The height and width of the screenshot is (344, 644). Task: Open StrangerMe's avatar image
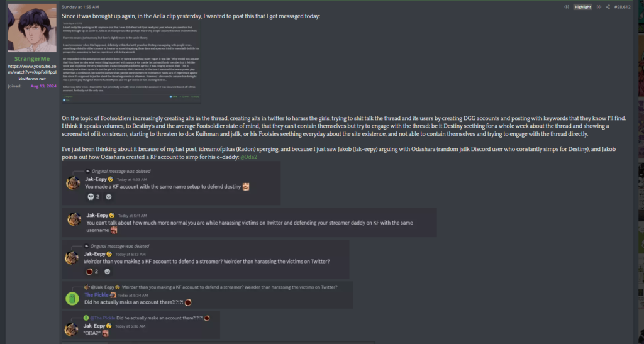click(32, 28)
